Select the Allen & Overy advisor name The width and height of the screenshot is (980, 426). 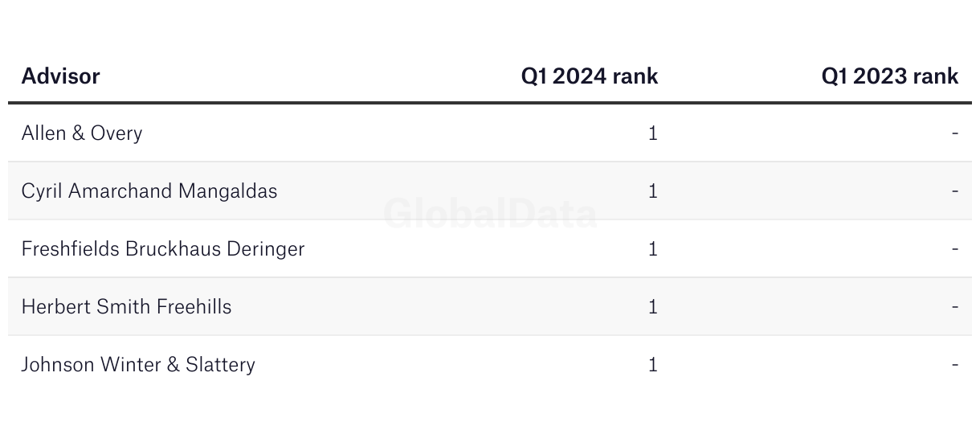pyautogui.click(x=82, y=133)
